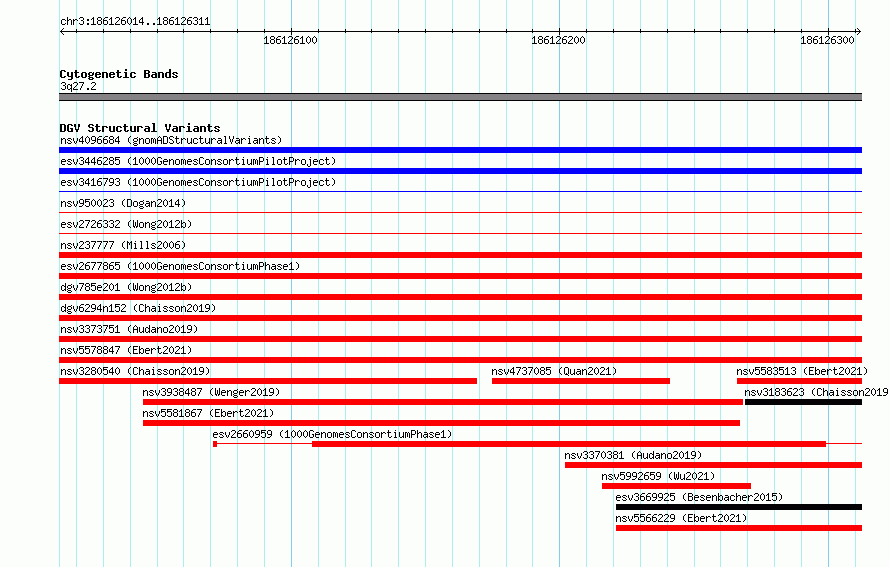Click the chr3:186126014..186126311 coordinate label
This screenshot has height=567, width=890.
[135, 21]
